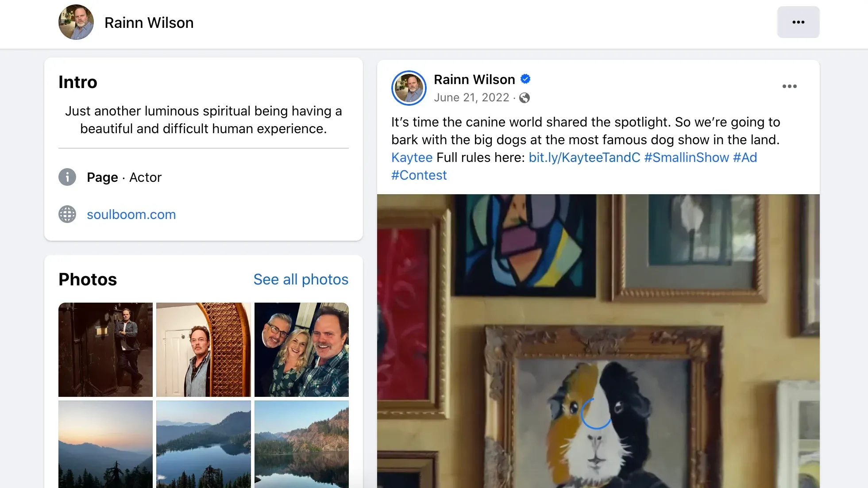Click the public audience globe icon
868x488 pixels.
tap(525, 98)
